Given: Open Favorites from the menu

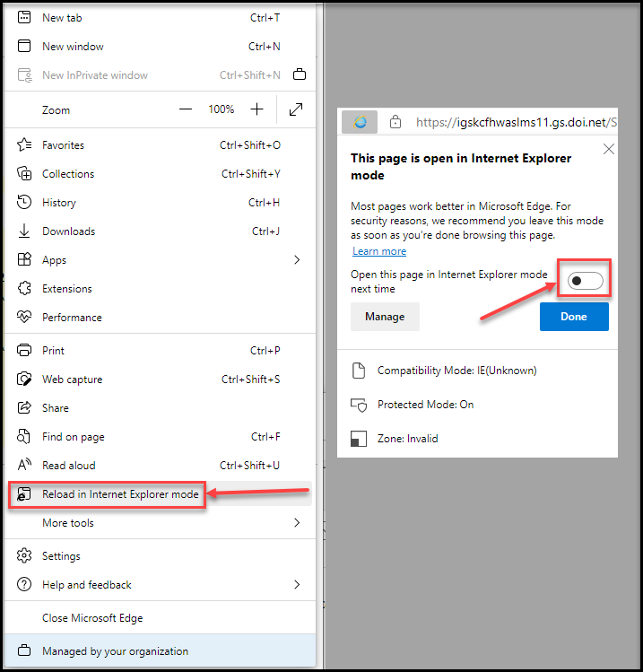Looking at the screenshot, I should 160,144.
